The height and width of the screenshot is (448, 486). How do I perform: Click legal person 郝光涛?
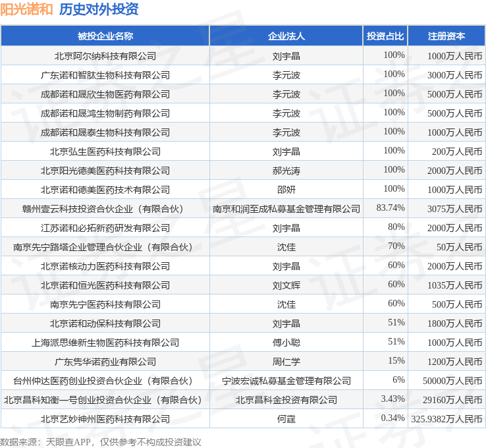pos(286,171)
